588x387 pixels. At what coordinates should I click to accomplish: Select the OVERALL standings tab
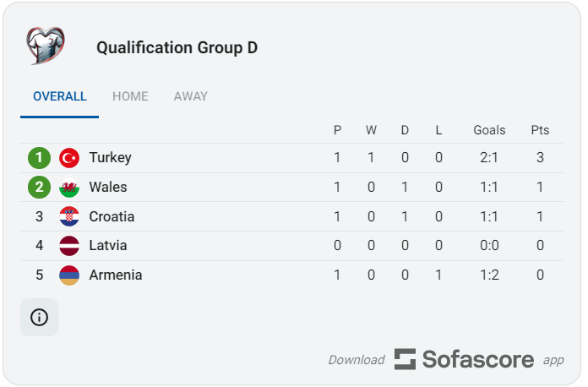point(60,96)
